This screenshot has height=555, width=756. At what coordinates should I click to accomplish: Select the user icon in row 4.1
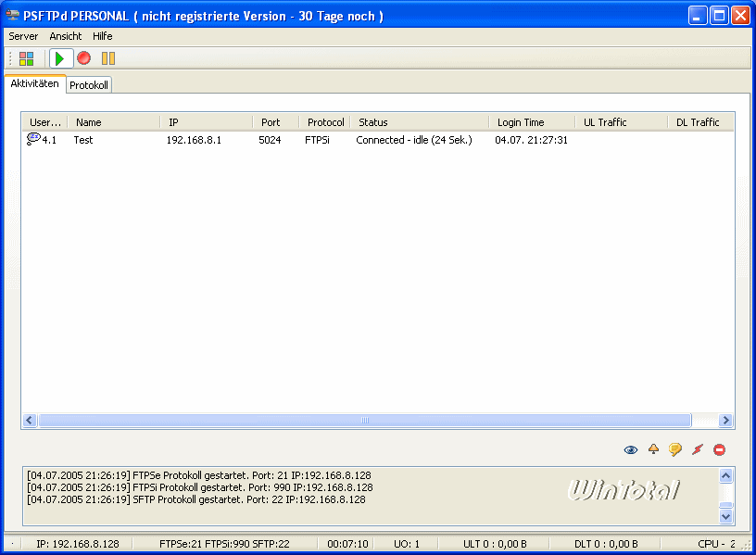coord(33,139)
